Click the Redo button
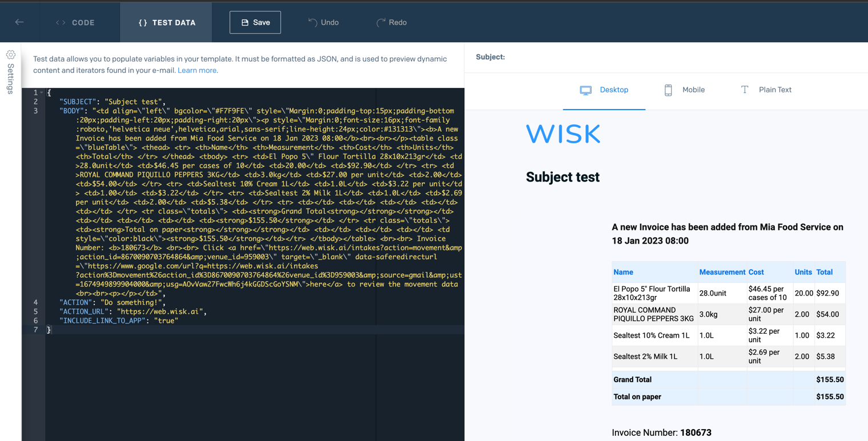868x441 pixels. pyautogui.click(x=392, y=22)
